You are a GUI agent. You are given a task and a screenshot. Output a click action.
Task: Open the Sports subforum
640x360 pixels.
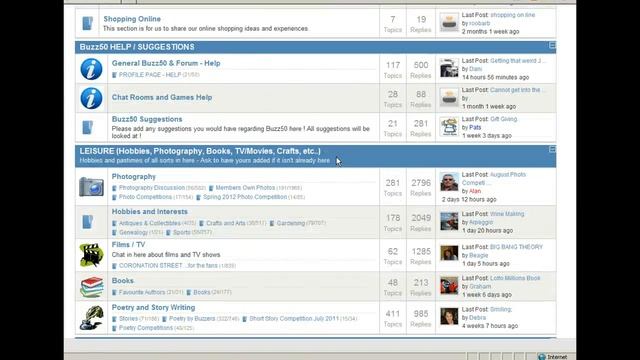pos(181,233)
